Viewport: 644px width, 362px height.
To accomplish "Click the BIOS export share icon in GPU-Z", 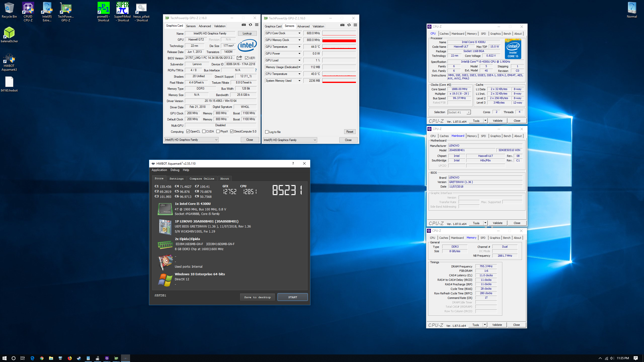I will 239,58.
